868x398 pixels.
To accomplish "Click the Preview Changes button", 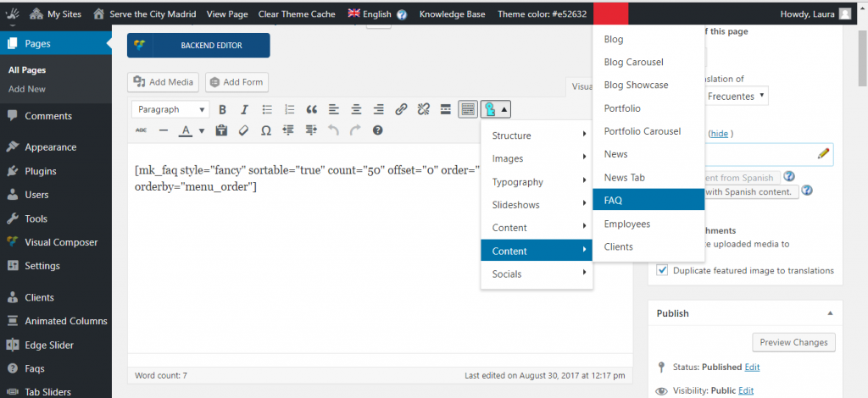I will click(793, 342).
